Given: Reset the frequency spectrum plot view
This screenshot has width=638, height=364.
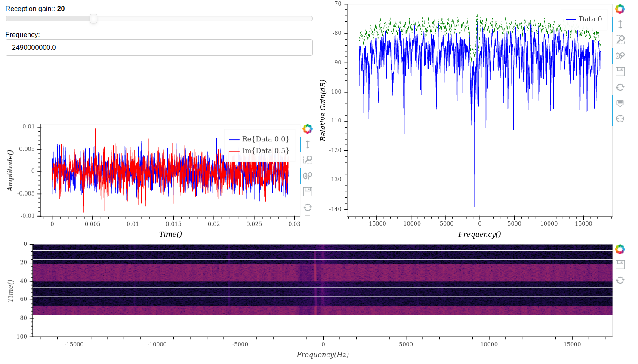Looking at the screenshot, I should pyautogui.click(x=620, y=87).
